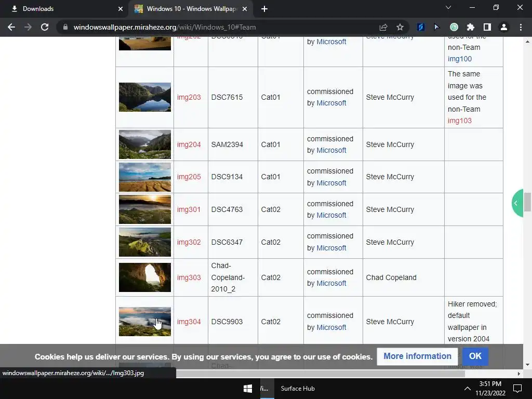Screen dimensions: 532x399
Task: Select the SAM2394 cell text
Action: pyautogui.click(x=227, y=144)
